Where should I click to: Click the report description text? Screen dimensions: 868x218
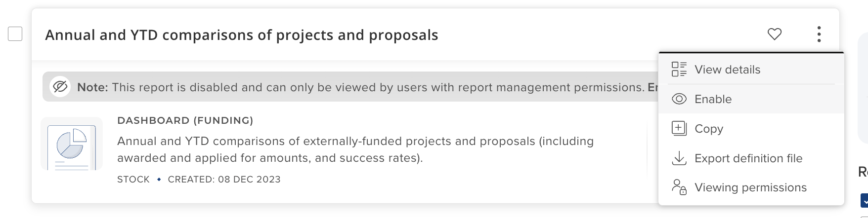click(x=355, y=149)
